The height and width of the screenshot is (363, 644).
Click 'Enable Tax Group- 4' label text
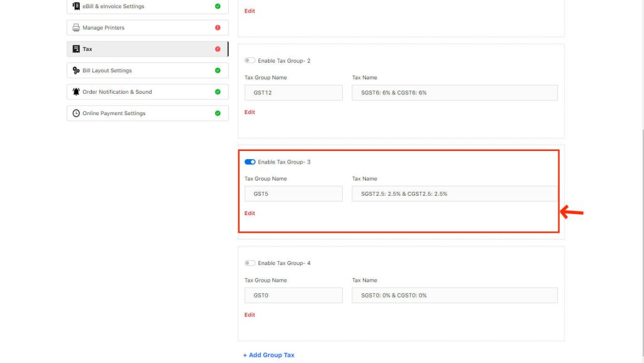[284, 263]
